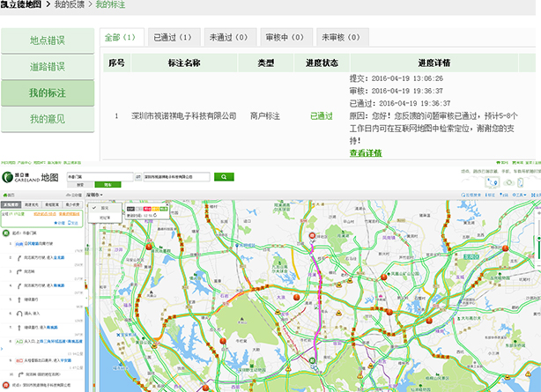Click the straight arrow icon in step 5
This screenshot has height=392, width=541.
click(x=19, y=300)
